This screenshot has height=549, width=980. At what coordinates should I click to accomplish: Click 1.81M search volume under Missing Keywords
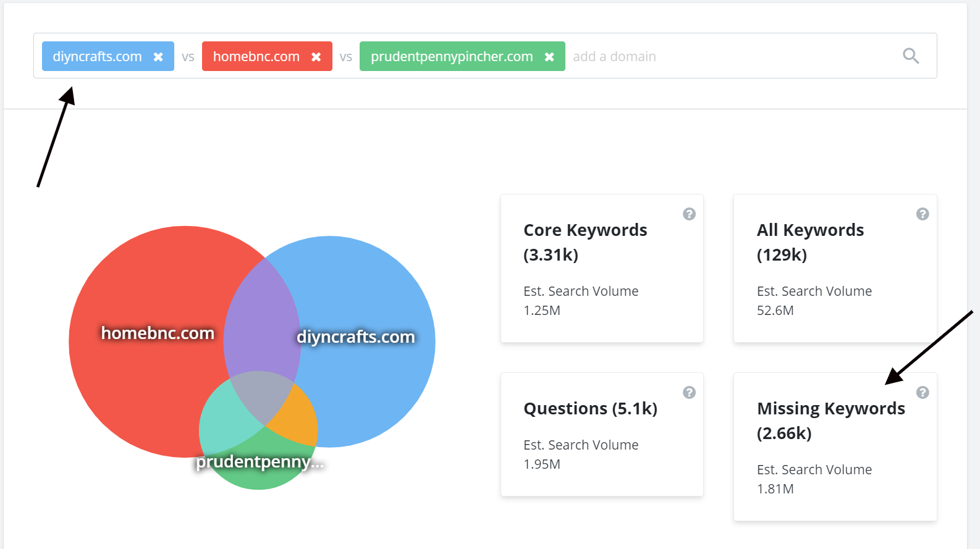tap(775, 489)
